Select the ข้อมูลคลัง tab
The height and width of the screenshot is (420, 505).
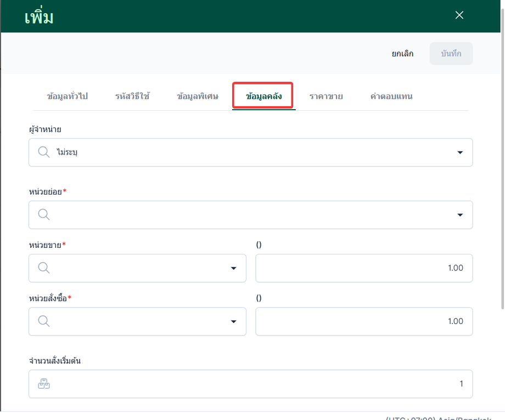tap(263, 96)
